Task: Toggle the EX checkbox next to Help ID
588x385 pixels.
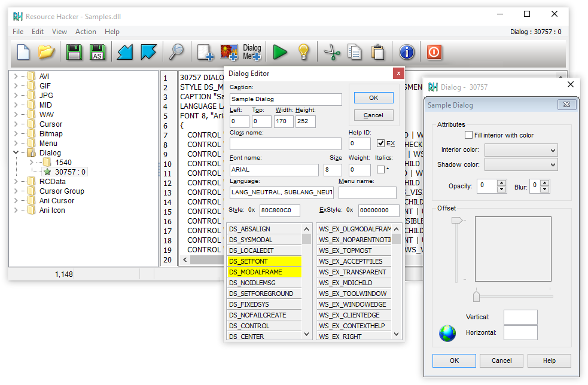Action: click(x=380, y=143)
